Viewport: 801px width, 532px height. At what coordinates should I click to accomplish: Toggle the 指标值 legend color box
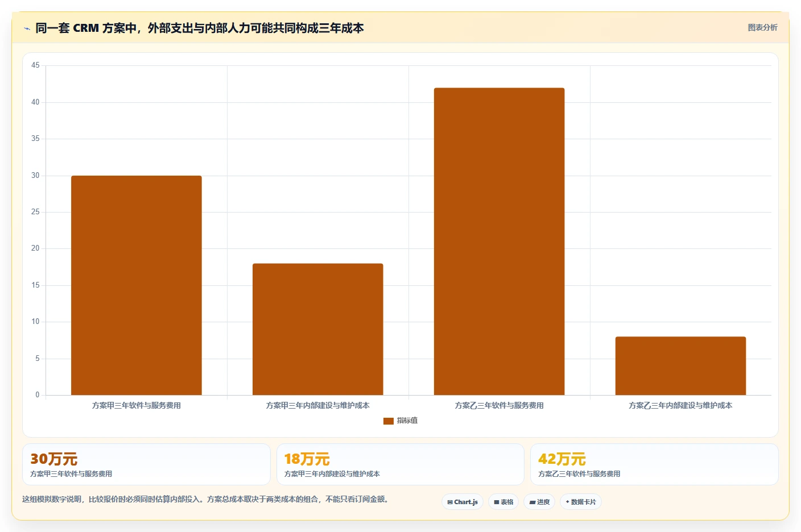(x=389, y=421)
